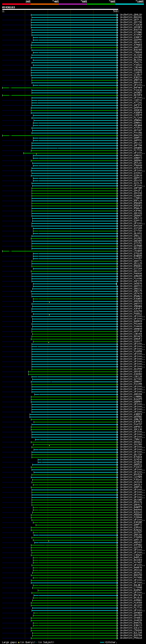Select hit label UniRef100_A3BEE9
This screenshot has height=644, width=146.
[131, 414]
